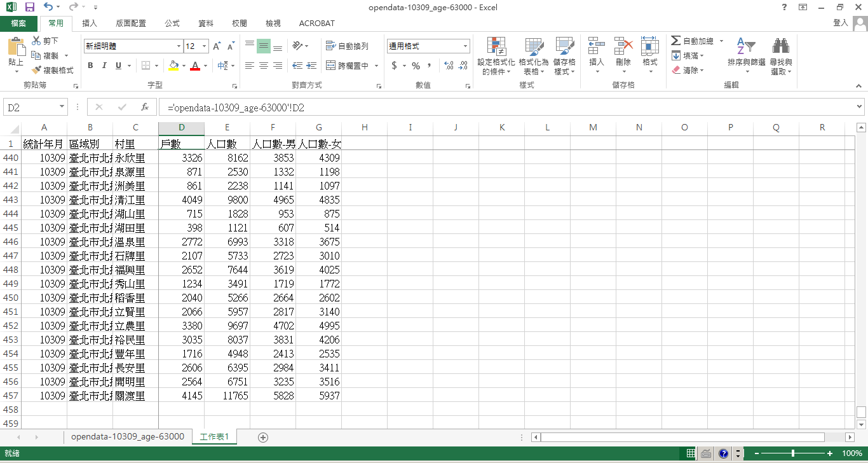Click the Format Painter (複製格式) icon
The width and height of the screenshot is (868, 463).
pyautogui.click(x=37, y=71)
